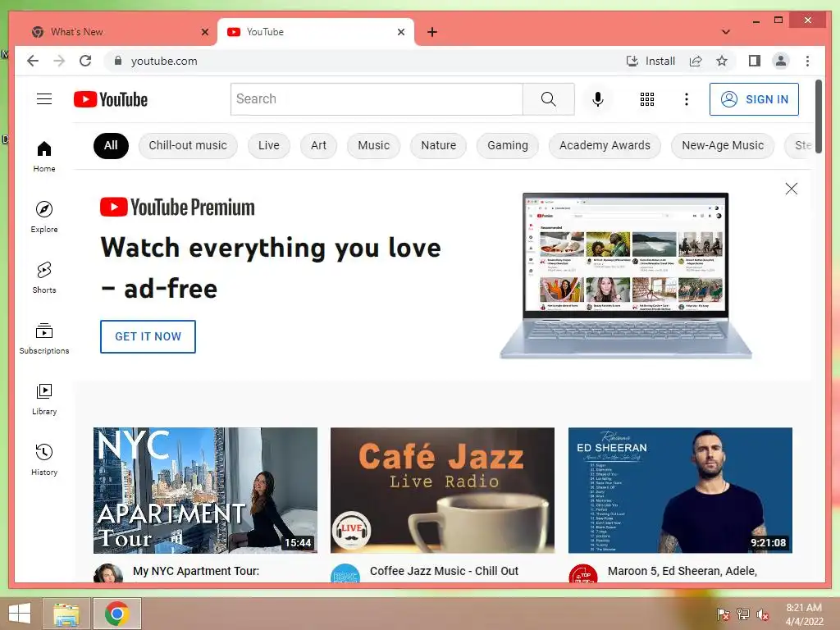Open a new browser tab
The image size is (840, 630).
point(432,32)
